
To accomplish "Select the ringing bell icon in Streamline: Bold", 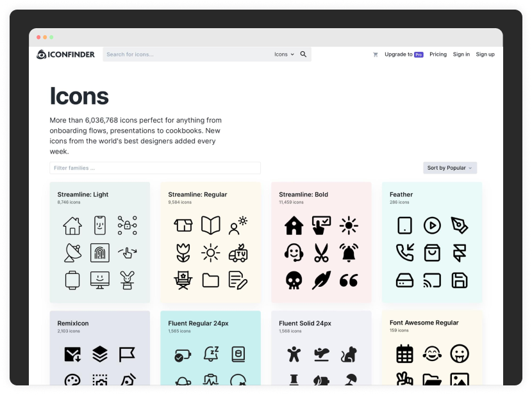I will (x=349, y=253).
